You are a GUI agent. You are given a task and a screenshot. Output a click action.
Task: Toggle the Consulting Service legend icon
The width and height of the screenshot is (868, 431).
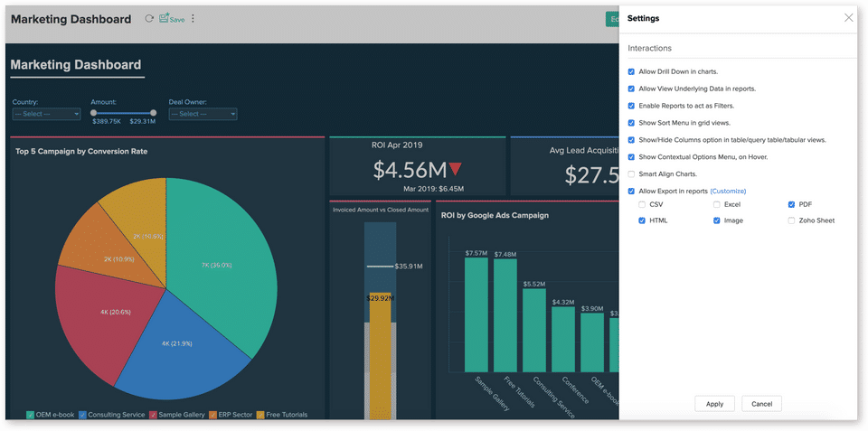pos(83,415)
